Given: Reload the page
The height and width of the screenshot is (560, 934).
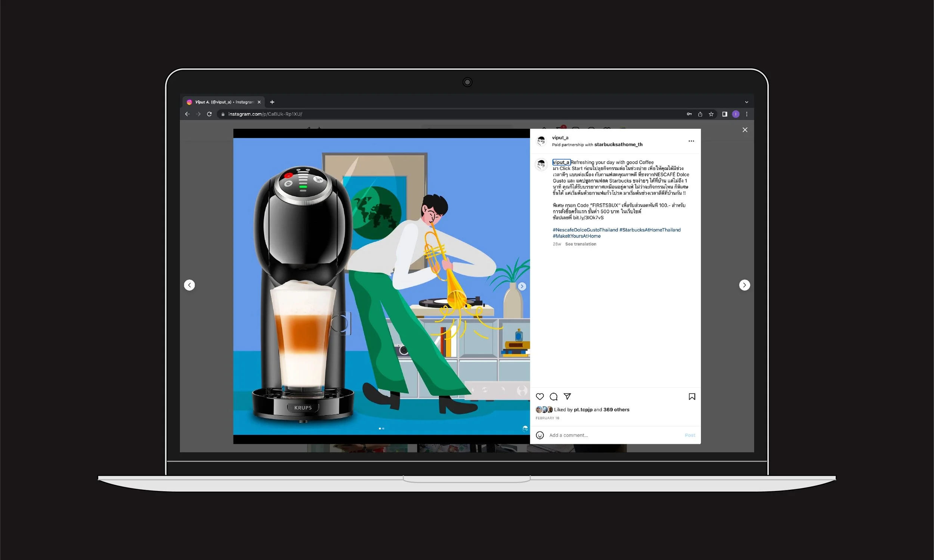Looking at the screenshot, I should click(209, 114).
